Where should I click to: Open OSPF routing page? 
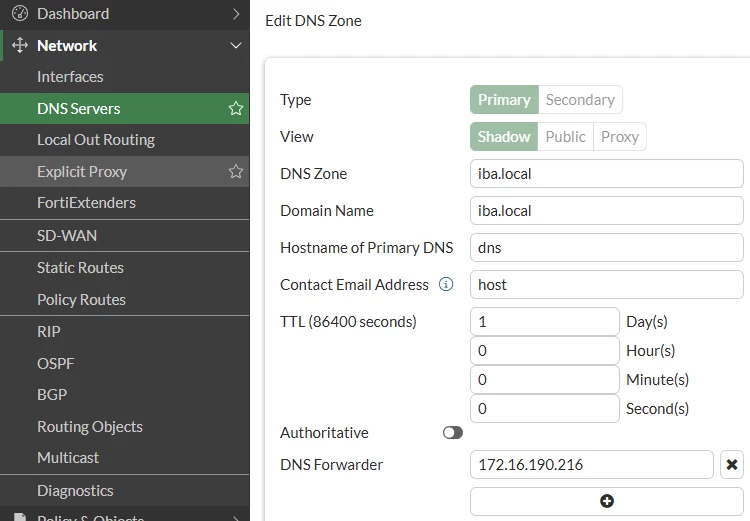(124, 363)
